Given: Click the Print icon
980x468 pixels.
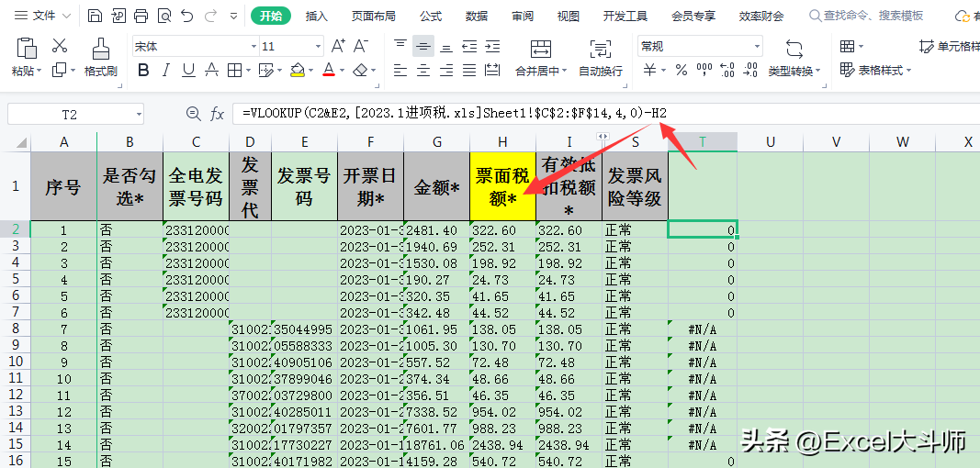Looking at the screenshot, I should click(x=141, y=16).
